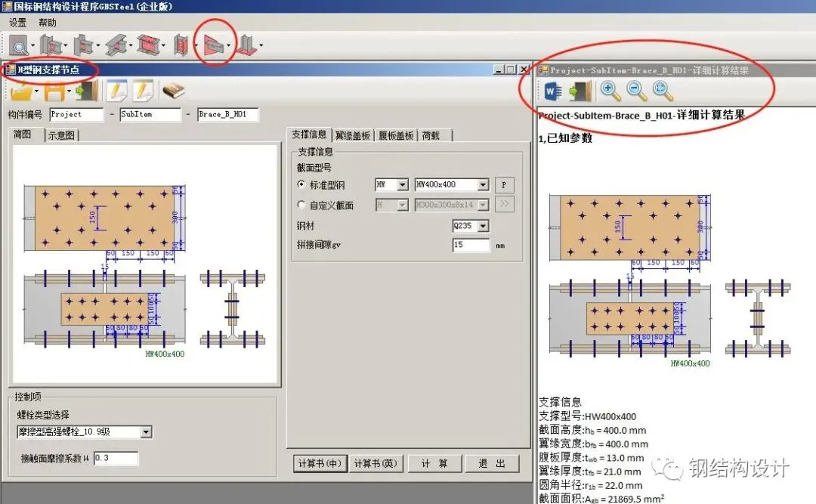Viewport: 816px width, 504px height.
Task: Open file with the yellow folder icon
Action: pos(21,91)
